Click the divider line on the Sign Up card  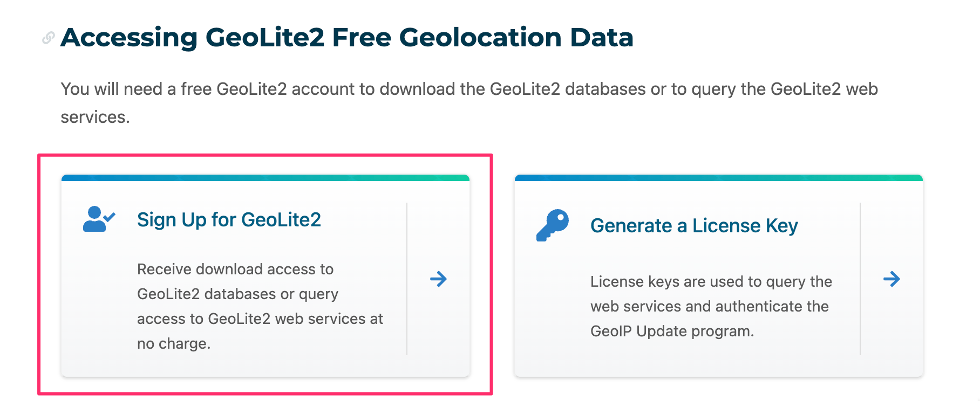tap(406, 279)
